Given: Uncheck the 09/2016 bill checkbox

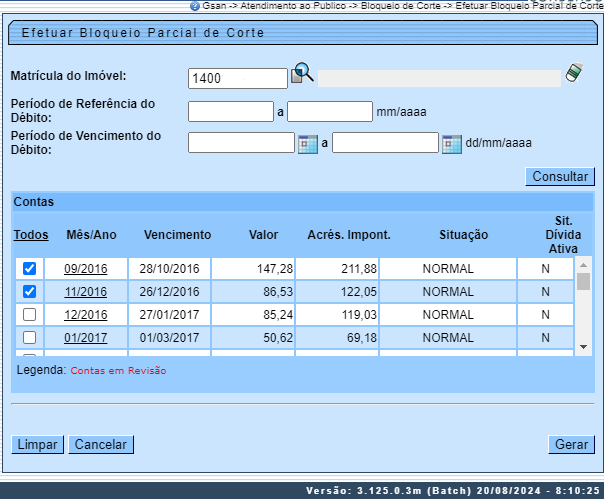Looking at the screenshot, I should point(29,268).
